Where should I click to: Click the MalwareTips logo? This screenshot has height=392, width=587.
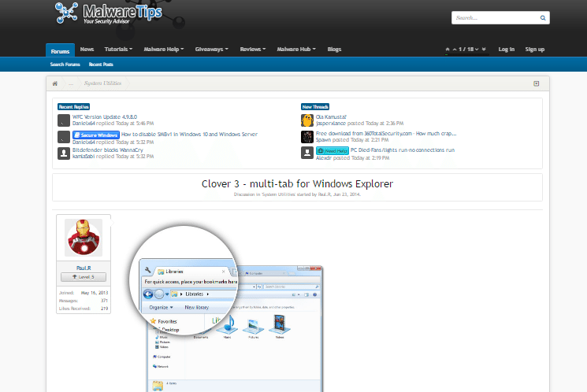[x=109, y=13]
